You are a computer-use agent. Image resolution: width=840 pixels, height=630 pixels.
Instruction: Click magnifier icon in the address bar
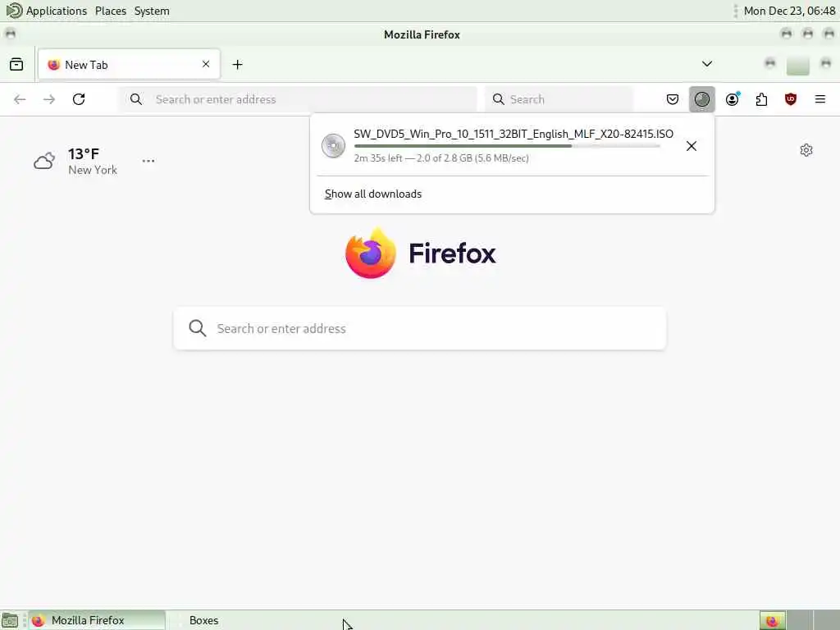click(136, 99)
